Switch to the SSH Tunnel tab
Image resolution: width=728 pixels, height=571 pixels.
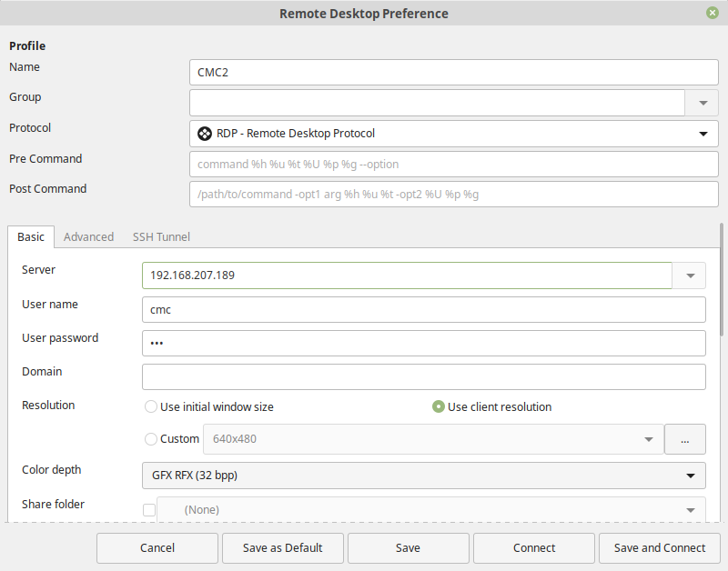(161, 236)
